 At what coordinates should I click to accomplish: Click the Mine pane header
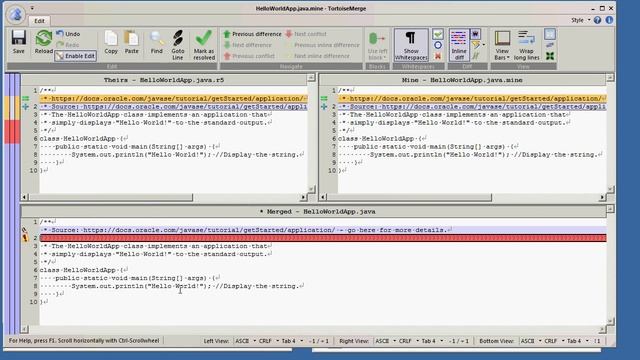[x=462, y=80]
